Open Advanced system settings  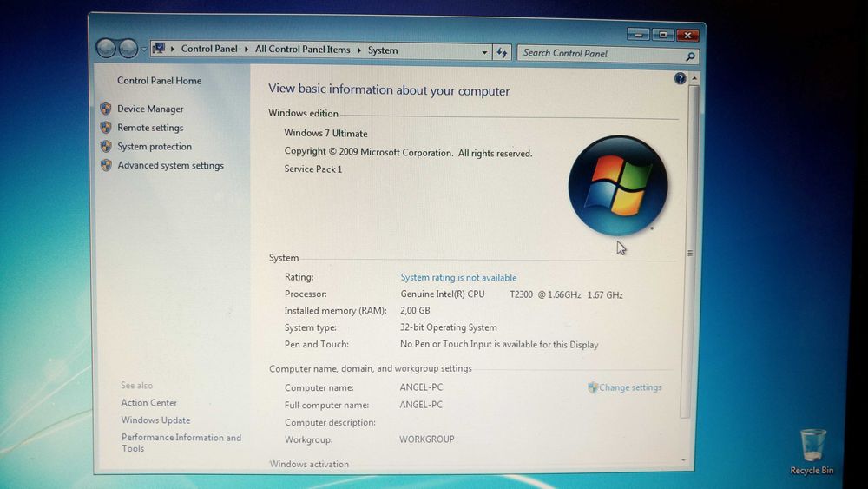tap(170, 166)
